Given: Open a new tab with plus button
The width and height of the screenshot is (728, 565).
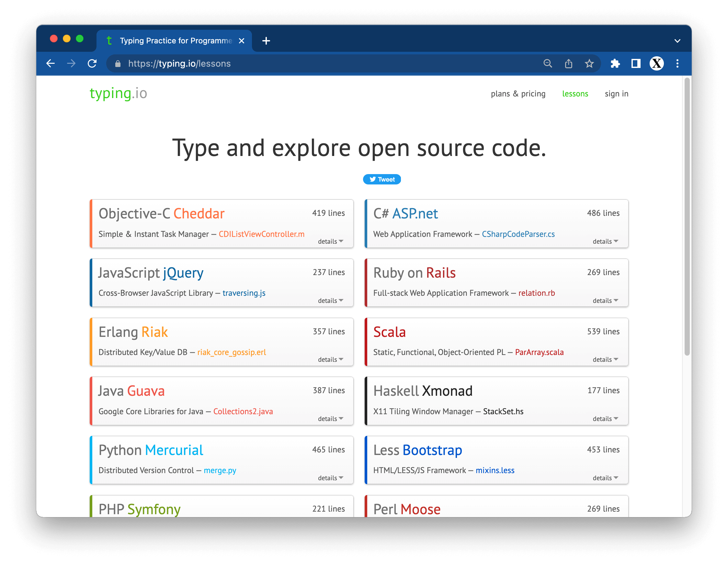Looking at the screenshot, I should pos(266,41).
